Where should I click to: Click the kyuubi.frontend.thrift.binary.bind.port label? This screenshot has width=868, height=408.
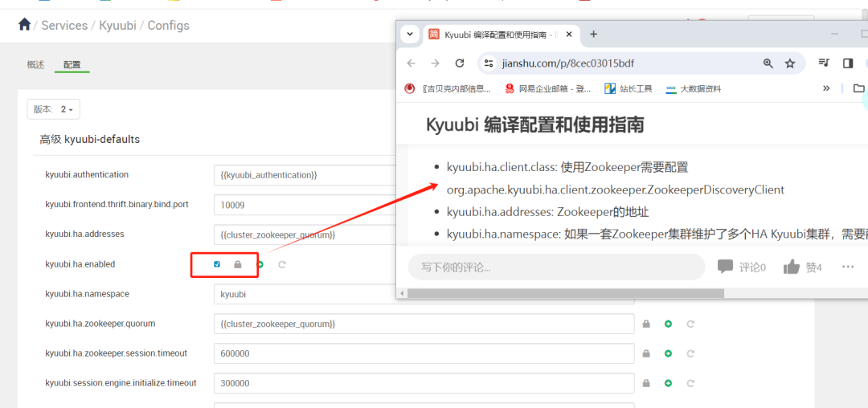[117, 205]
